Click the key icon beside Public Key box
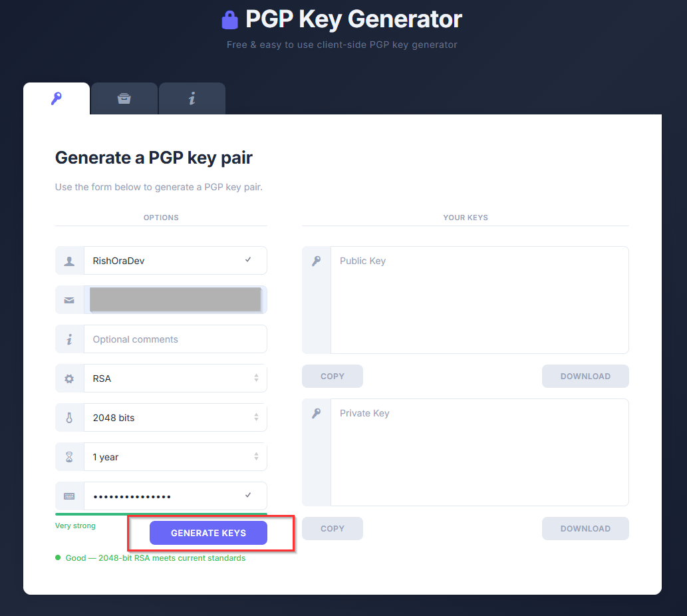The height and width of the screenshot is (616, 687). pyautogui.click(x=317, y=261)
